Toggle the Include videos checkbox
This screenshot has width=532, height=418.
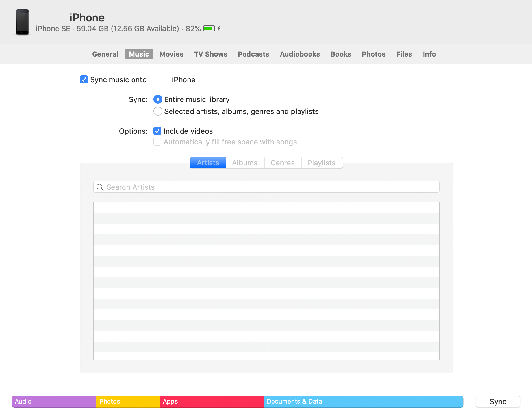tap(157, 131)
